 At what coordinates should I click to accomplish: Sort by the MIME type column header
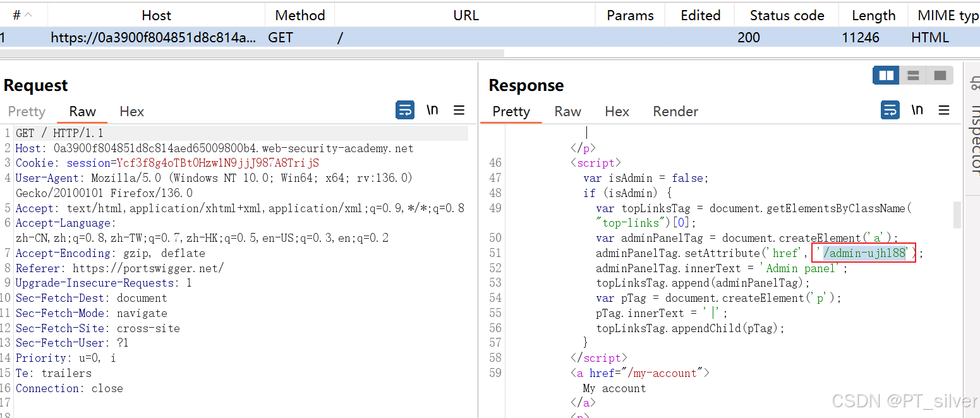[945, 15]
